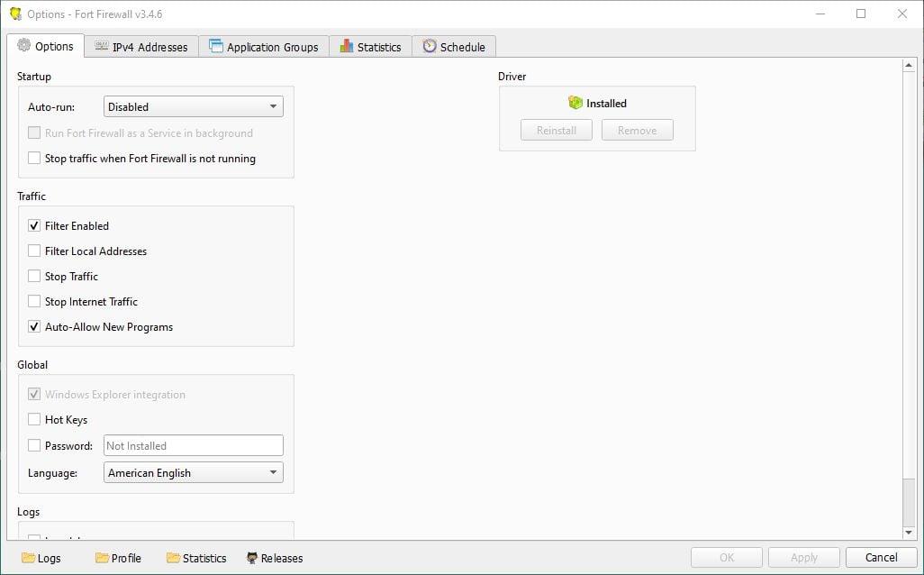Enable the Stop Internet Traffic checkbox

click(34, 302)
